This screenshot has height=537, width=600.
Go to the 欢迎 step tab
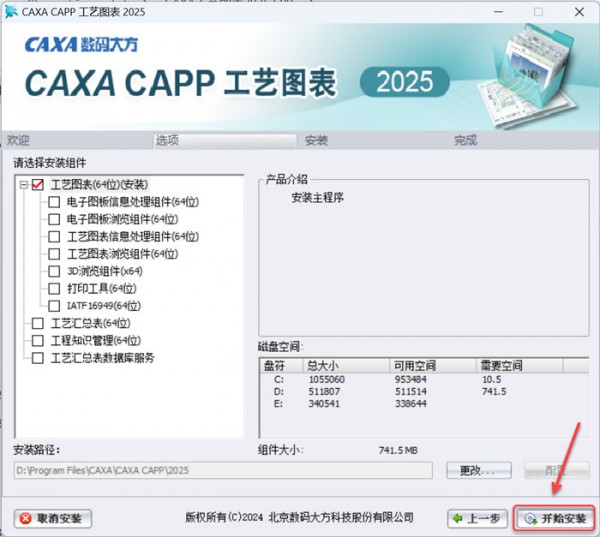point(18,140)
